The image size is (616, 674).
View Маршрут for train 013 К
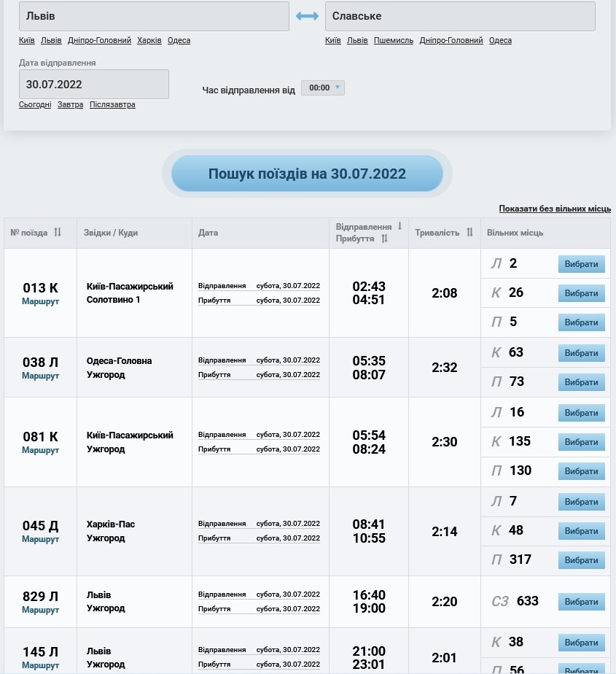pyautogui.click(x=40, y=301)
